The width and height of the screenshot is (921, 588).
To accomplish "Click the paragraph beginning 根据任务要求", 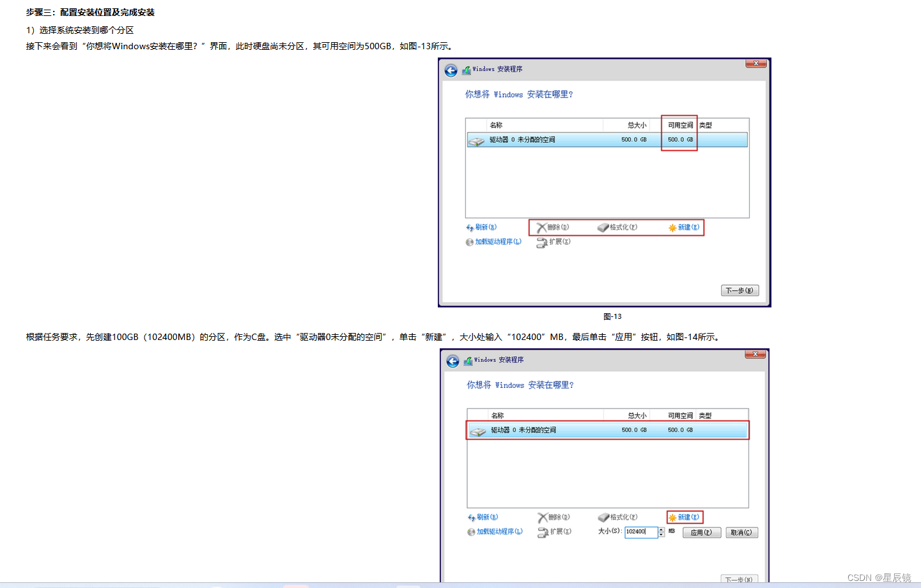I will tap(375, 337).
